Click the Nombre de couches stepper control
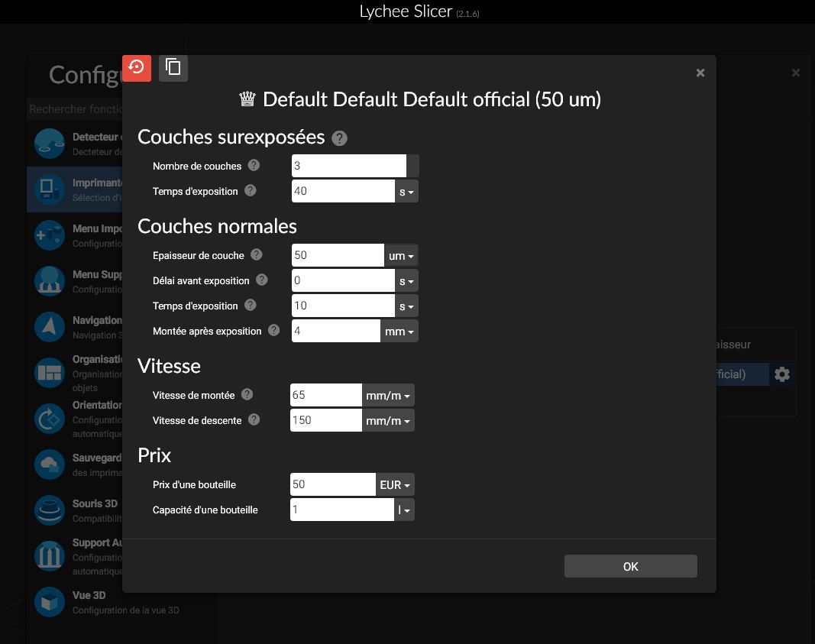The height and width of the screenshot is (644, 815). coord(412,166)
